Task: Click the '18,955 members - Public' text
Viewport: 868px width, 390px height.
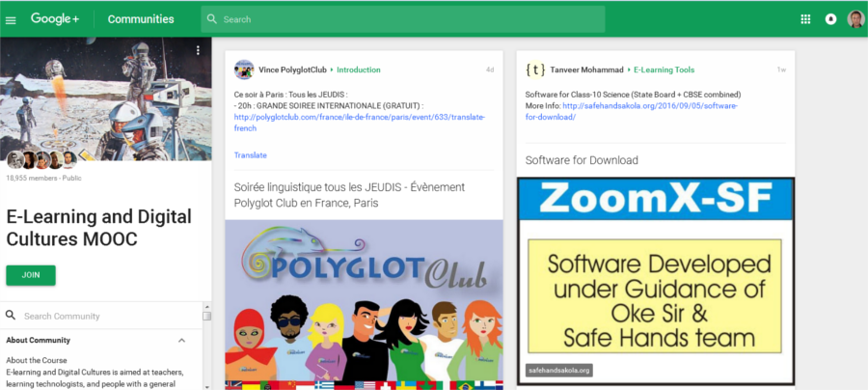Action: [x=43, y=179]
